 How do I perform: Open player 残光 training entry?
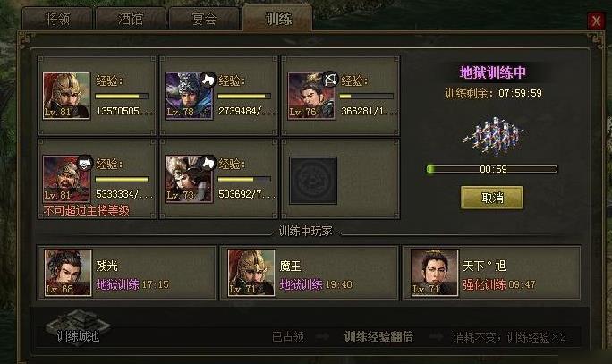coord(126,273)
